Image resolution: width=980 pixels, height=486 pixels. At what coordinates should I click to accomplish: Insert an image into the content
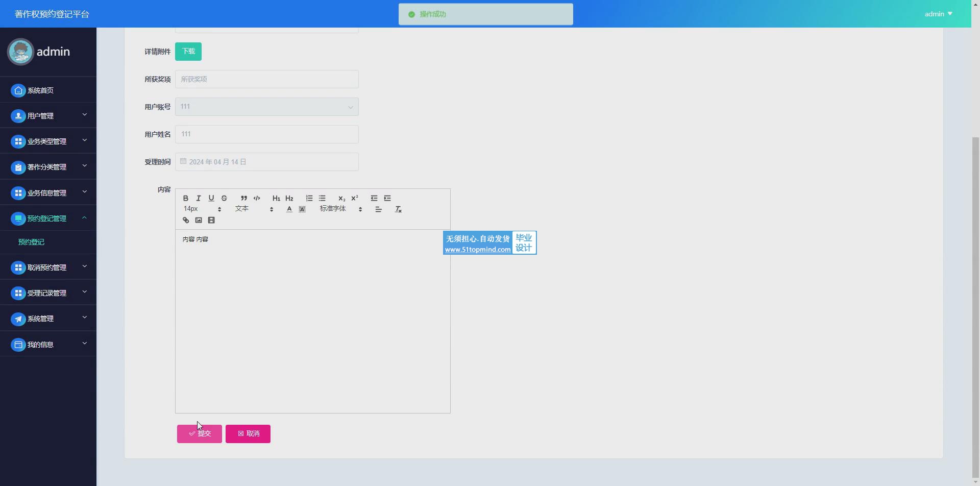pyautogui.click(x=199, y=221)
